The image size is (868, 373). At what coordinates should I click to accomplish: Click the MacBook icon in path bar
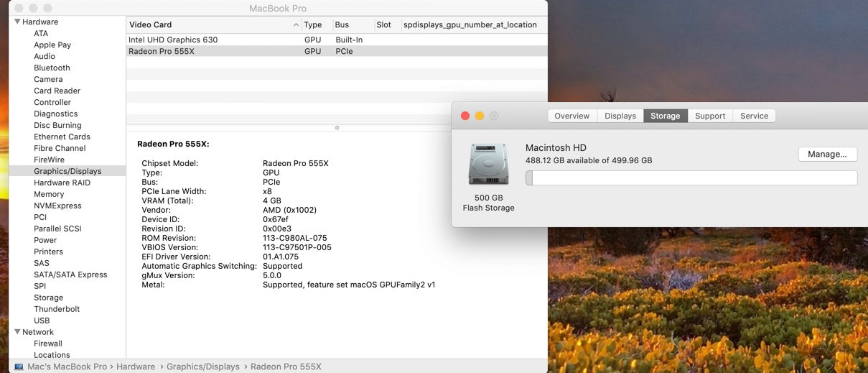click(x=19, y=367)
